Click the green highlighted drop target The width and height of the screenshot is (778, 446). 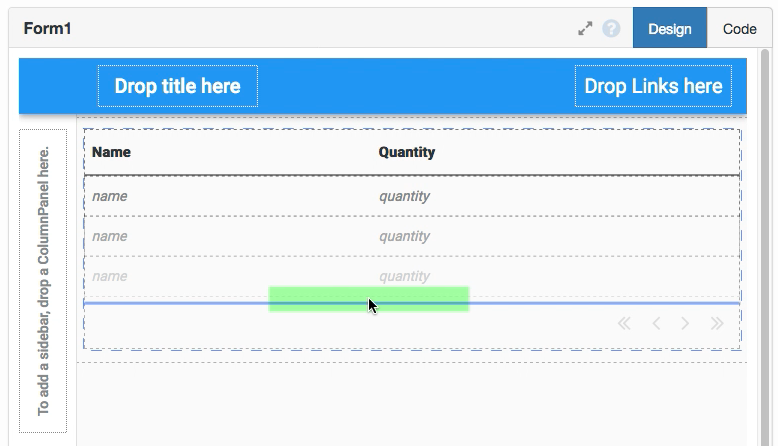click(x=368, y=299)
